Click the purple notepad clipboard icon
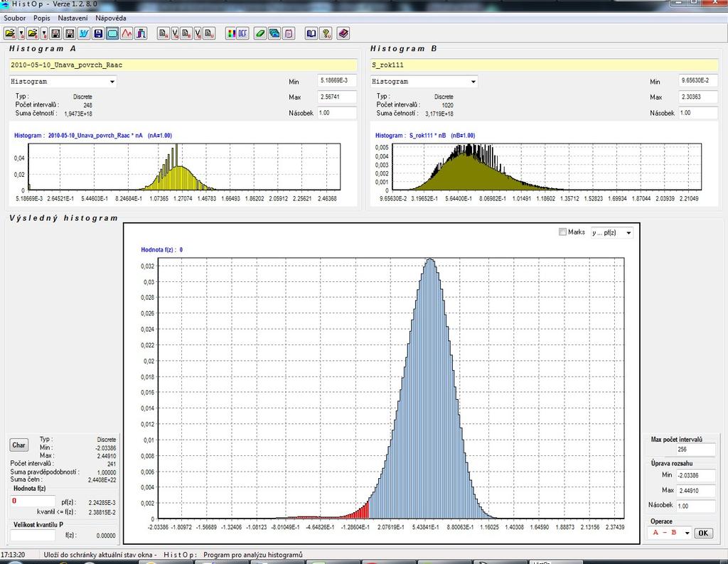This screenshot has width=728, height=564. (289, 33)
